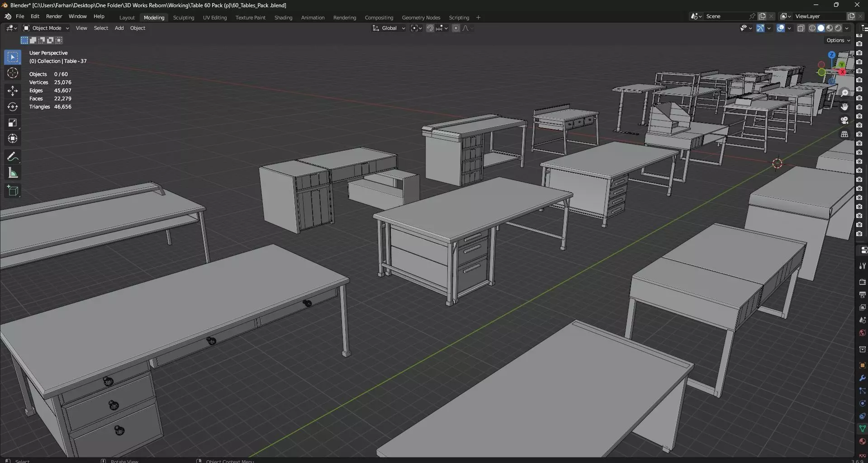This screenshot has height=463, width=868.
Task: Switch to the Shading workspace tab
Action: click(x=283, y=18)
